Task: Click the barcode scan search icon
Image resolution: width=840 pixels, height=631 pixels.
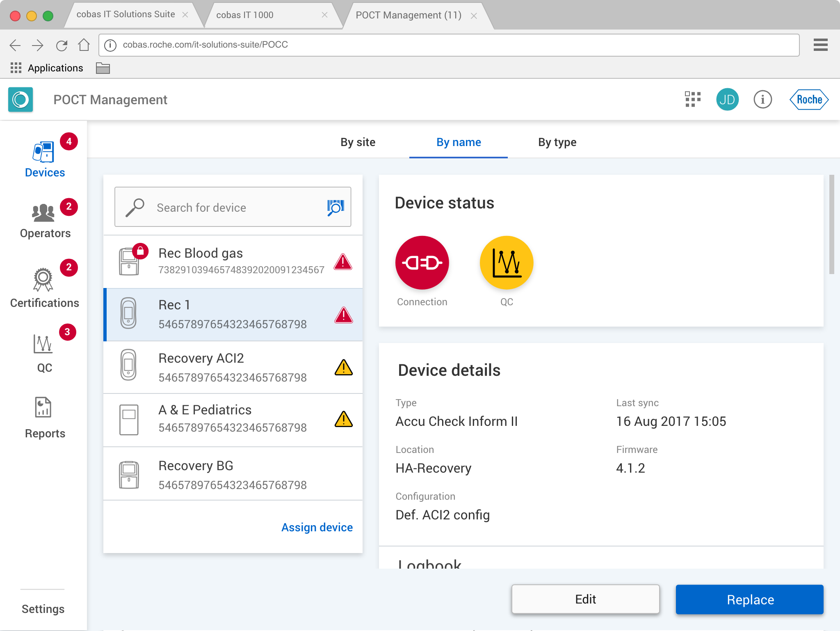Action: (336, 207)
